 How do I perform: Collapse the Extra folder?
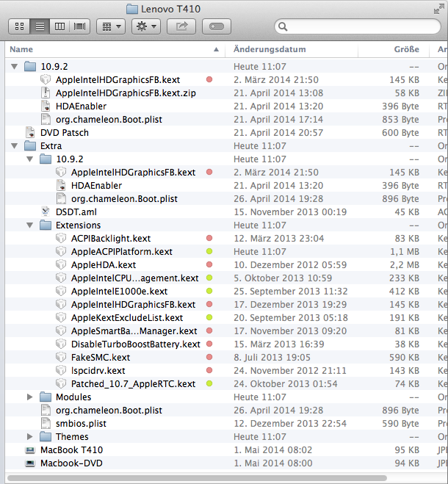pyautogui.click(x=14, y=145)
